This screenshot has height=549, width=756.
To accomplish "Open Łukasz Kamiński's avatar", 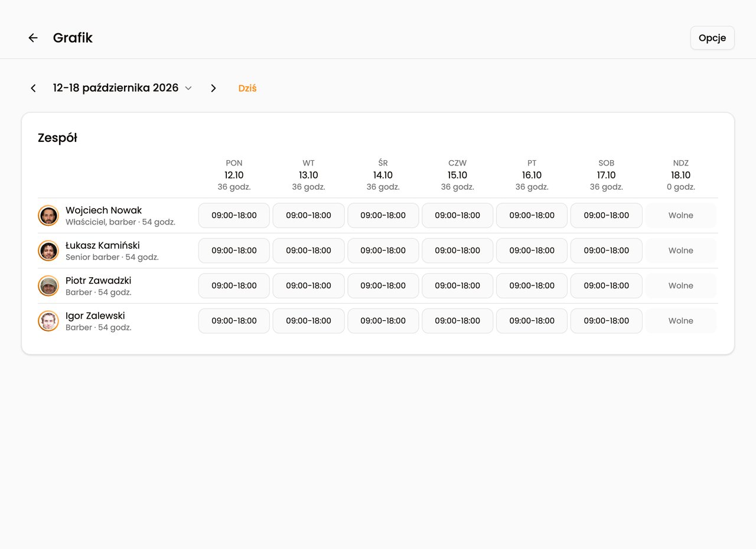I will (x=48, y=251).
